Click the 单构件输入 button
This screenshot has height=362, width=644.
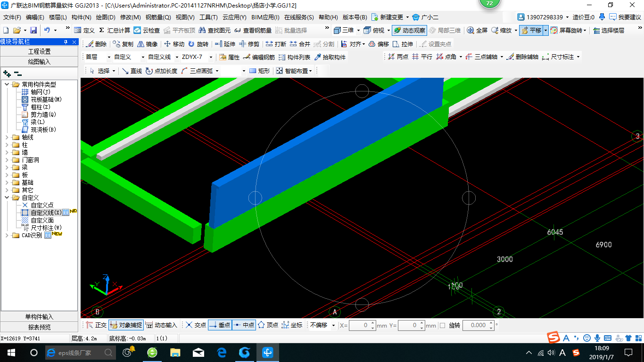tap(39, 317)
